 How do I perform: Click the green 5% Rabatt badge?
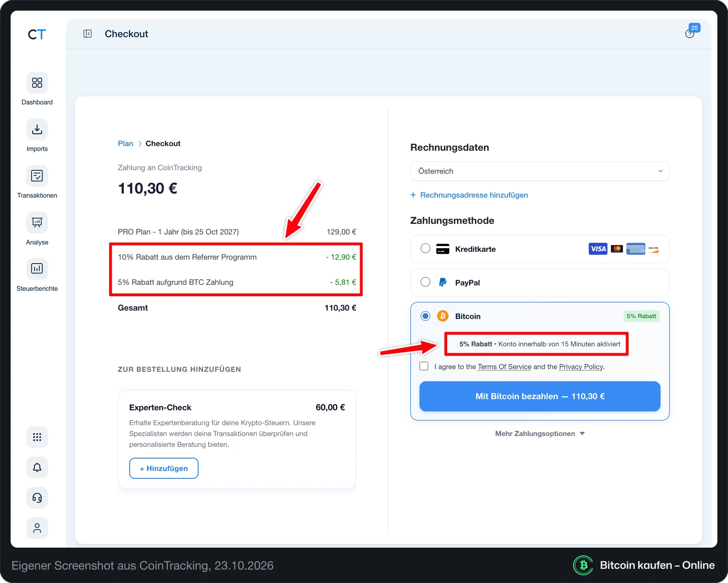pyautogui.click(x=641, y=316)
